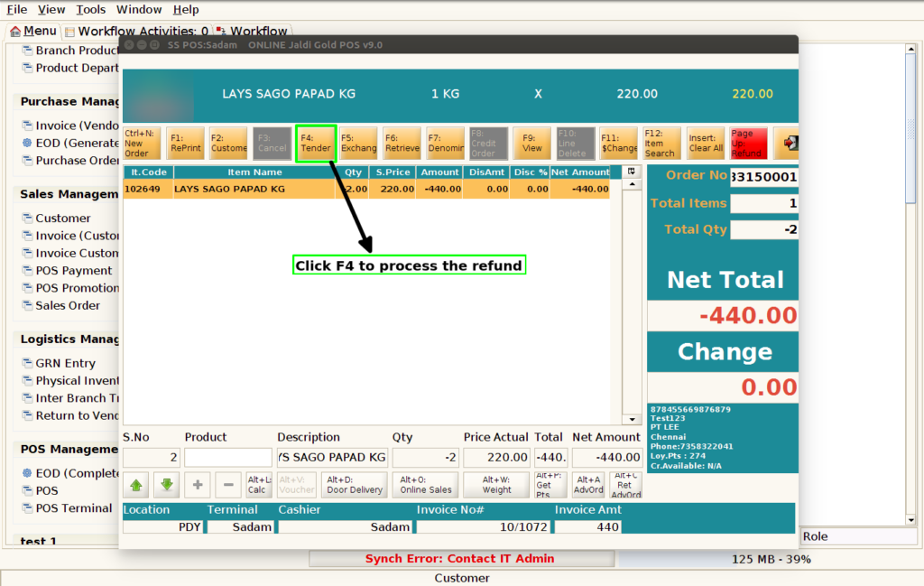The width and height of the screenshot is (924, 586).
Task: Open the Workflow Activities tab
Action: click(137, 31)
